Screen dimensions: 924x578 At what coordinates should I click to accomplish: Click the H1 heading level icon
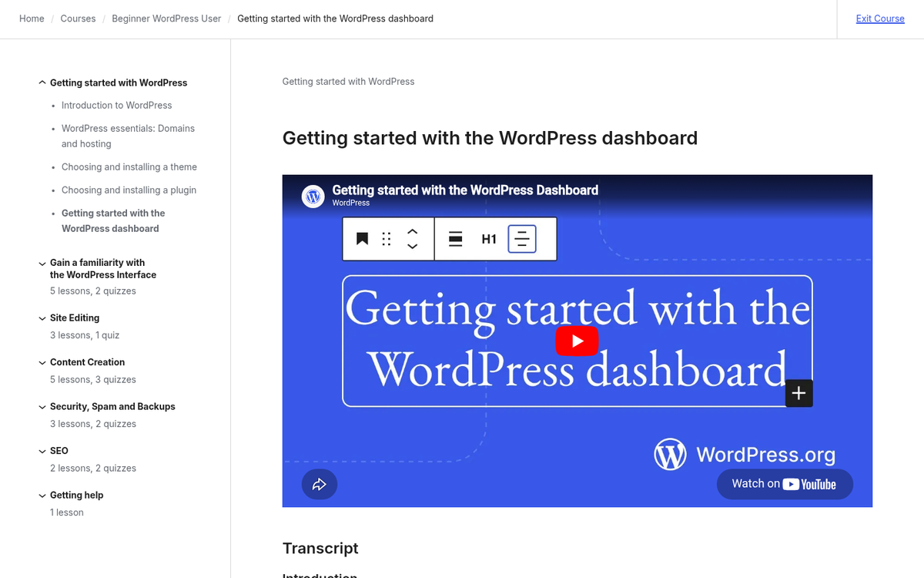coord(489,239)
